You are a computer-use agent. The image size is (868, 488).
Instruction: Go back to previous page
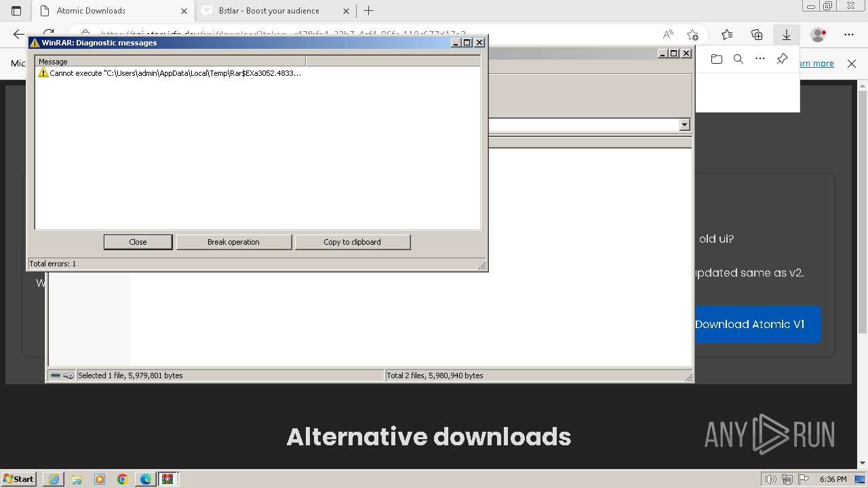[18, 35]
